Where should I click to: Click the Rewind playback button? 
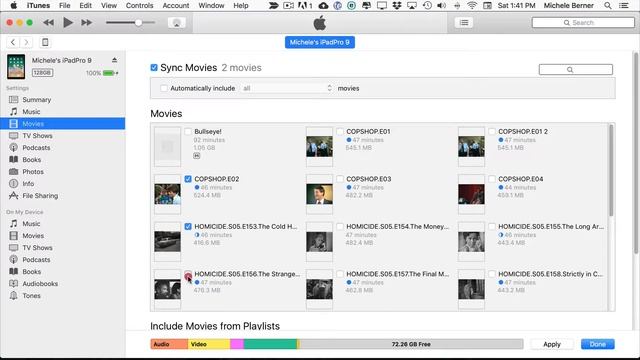click(48, 22)
